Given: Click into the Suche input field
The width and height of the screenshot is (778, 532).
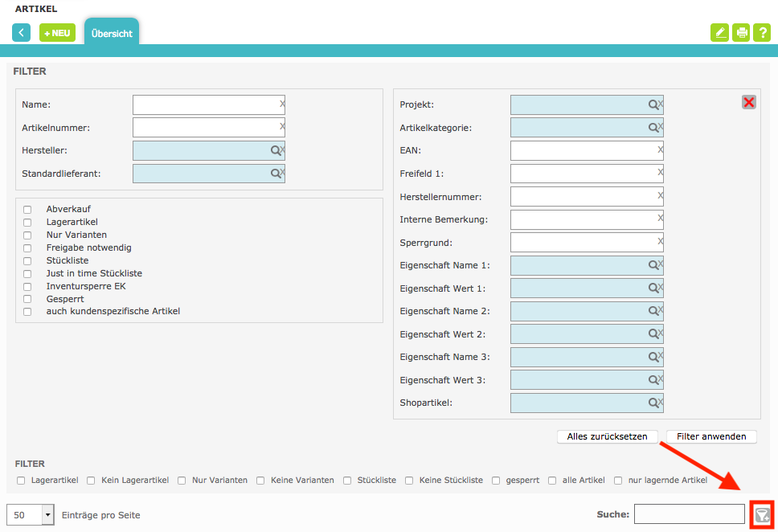Looking at the screenshot, I should 688,514.
